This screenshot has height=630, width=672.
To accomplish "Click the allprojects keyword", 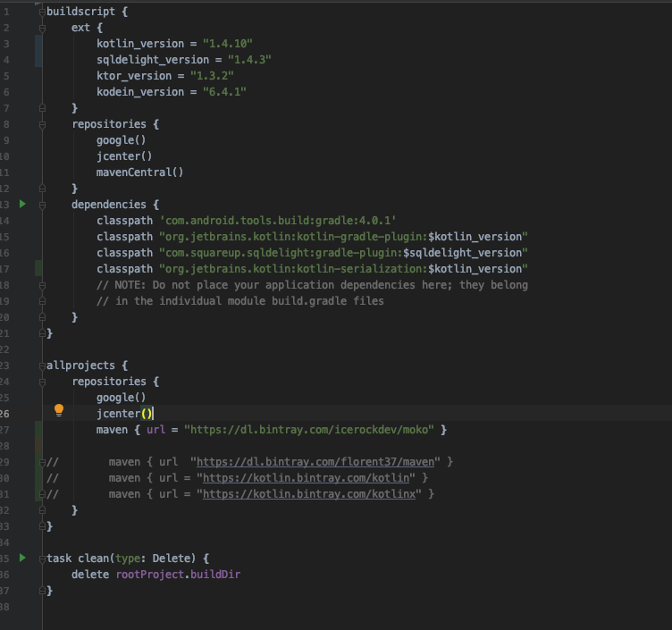I will tap(80, 365).
